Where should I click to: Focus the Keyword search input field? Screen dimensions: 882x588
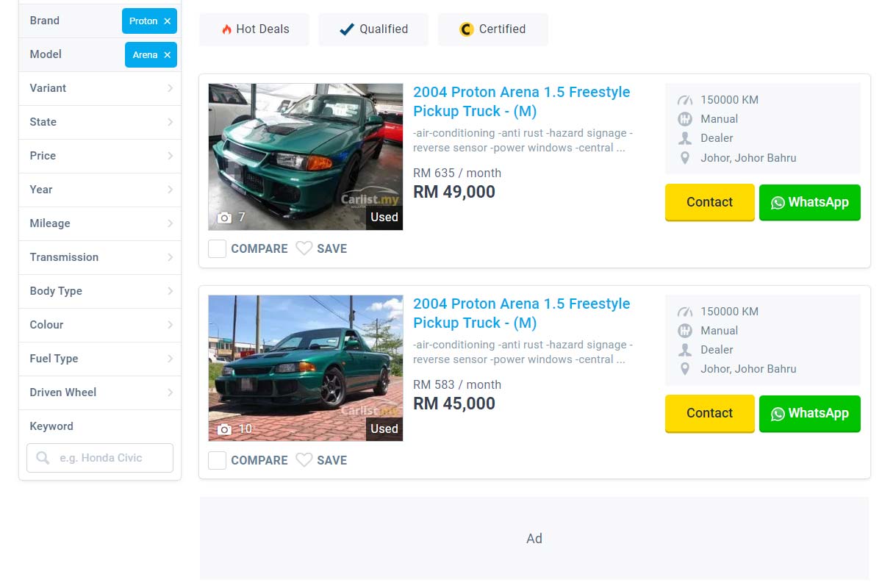pyautogui.click(x=110, y=458)
